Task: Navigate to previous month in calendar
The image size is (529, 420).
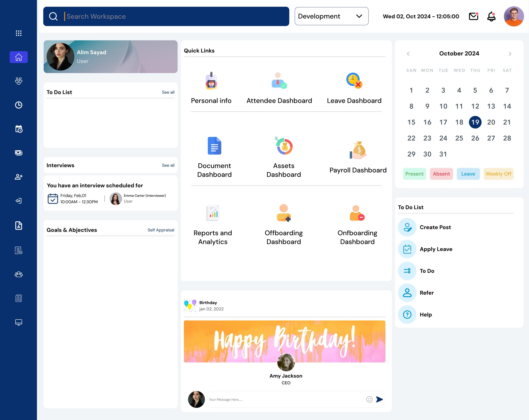Action: (408, 53)
